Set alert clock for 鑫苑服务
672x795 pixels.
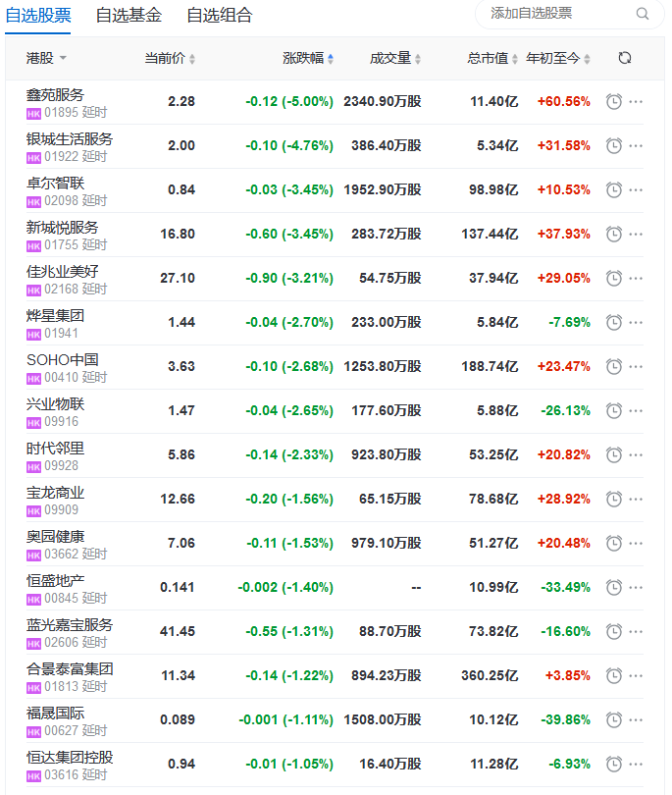[x=614, y=102]
